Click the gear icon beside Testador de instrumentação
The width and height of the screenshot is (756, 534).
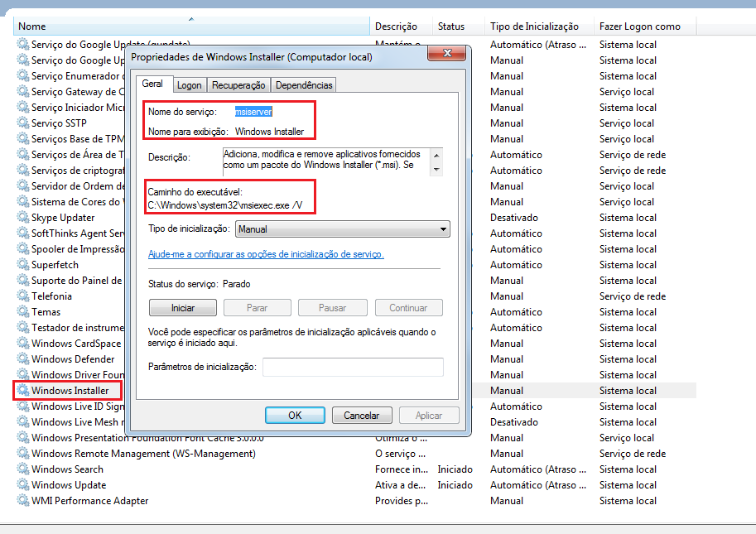[x=22, y=327]
